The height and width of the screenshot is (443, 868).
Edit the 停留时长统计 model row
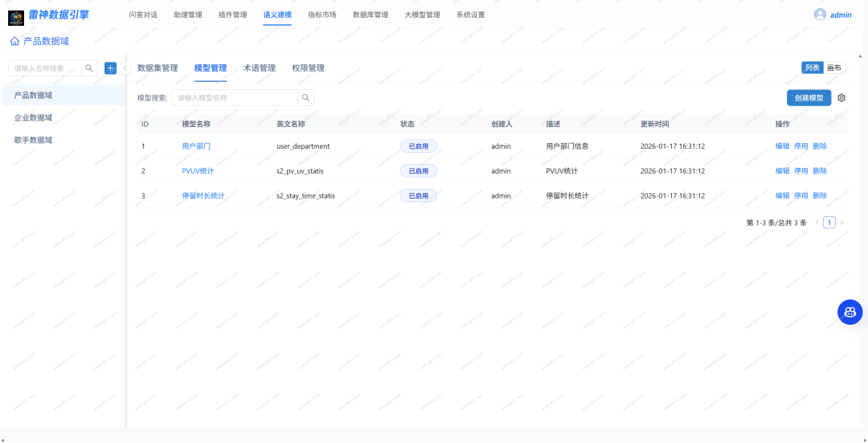tap(782, 195)
